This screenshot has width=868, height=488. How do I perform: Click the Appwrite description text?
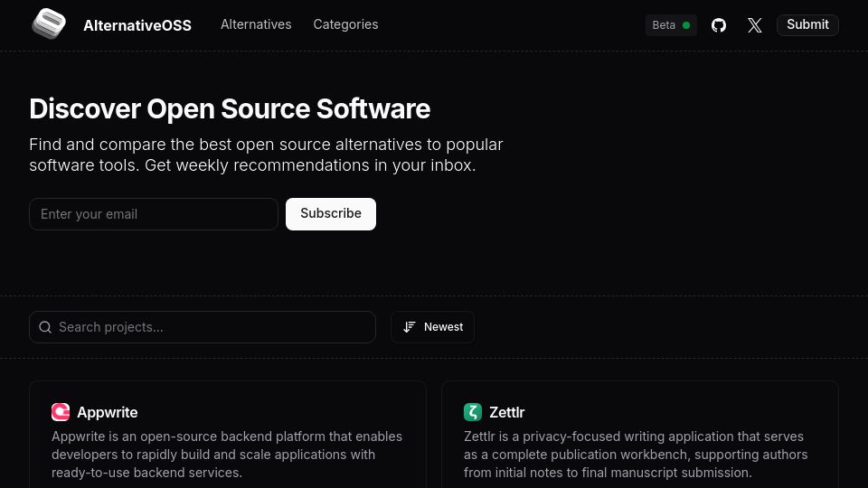pyautogui.click(x=227, y=455)
